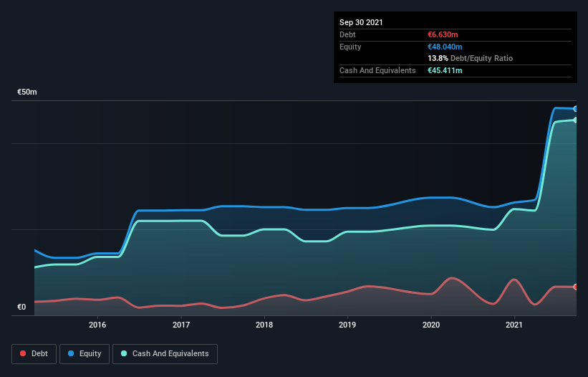Click the Equity row label in tooltip
This screenshot has width=588, height=377.
coord(350,47)
